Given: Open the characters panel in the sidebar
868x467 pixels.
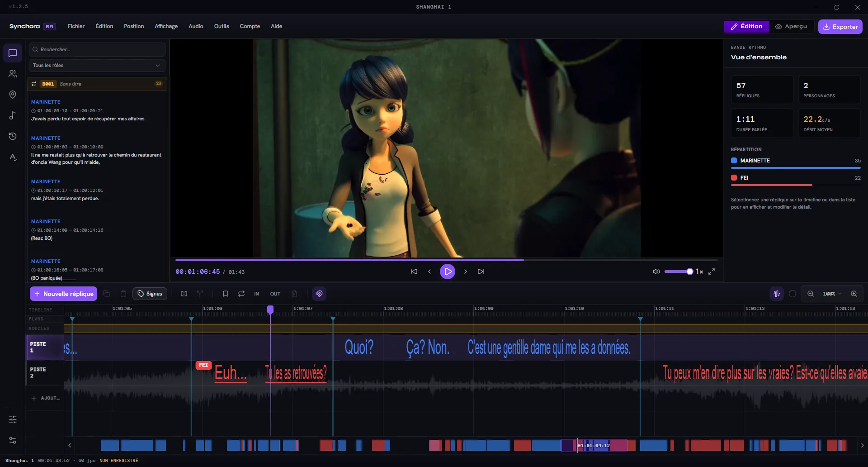Looking at the screenshot, I should pyautogui.click(x=13, y=74).
